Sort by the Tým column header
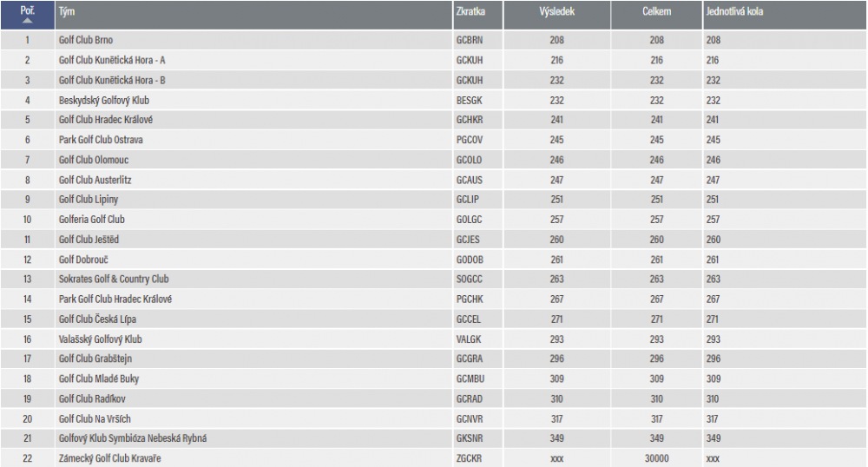This screenshot has width=868, height=467. pyautogui.click(x=67, y=11)
